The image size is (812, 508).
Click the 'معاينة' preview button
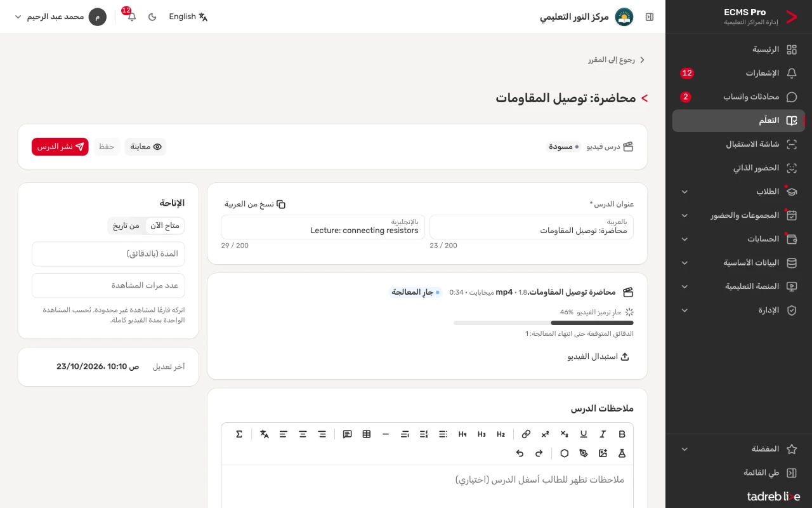pos(145,147)
